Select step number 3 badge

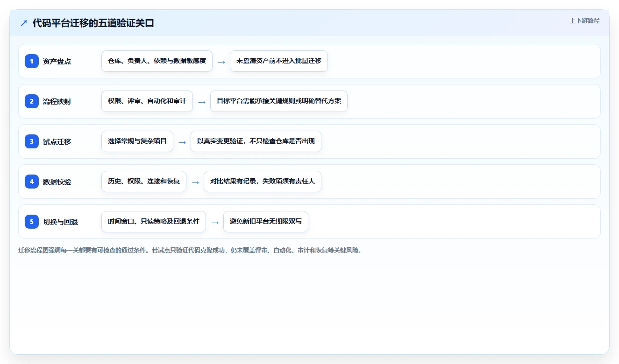[x=32, y=141]
